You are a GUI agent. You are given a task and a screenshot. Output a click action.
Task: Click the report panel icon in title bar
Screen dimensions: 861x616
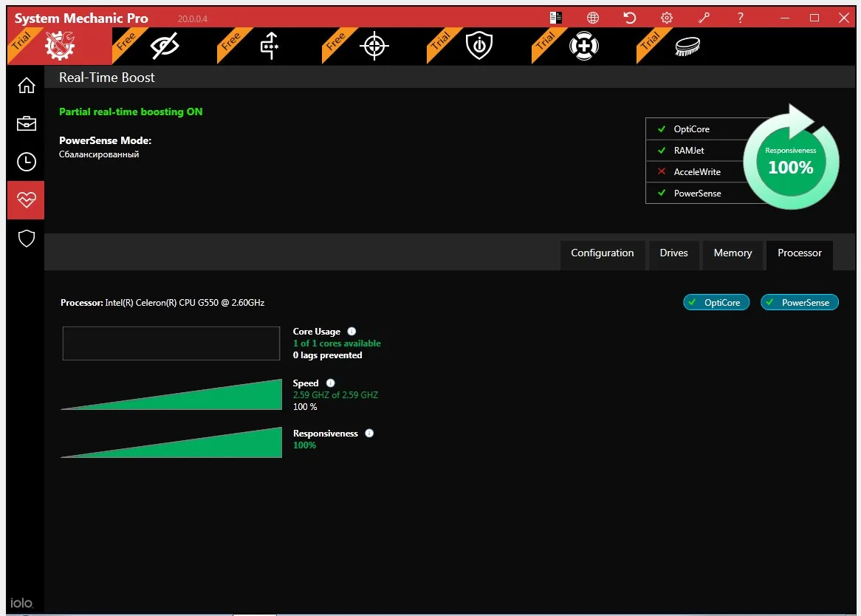556,18
